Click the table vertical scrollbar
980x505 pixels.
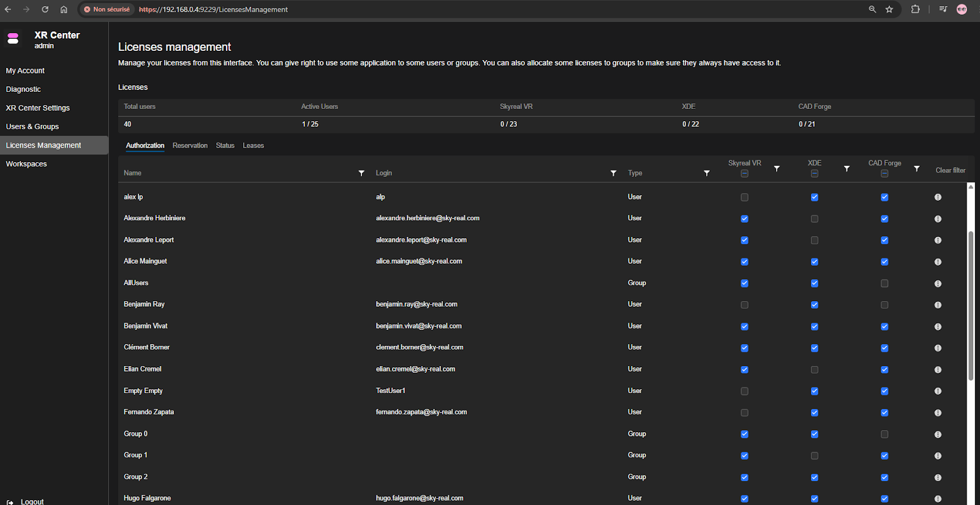(x=970, y=306)
